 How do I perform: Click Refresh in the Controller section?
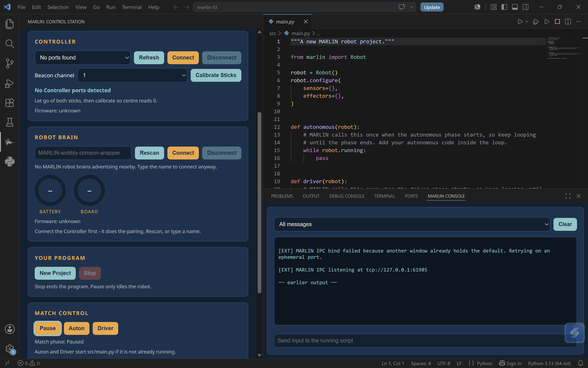pos(149,58)
